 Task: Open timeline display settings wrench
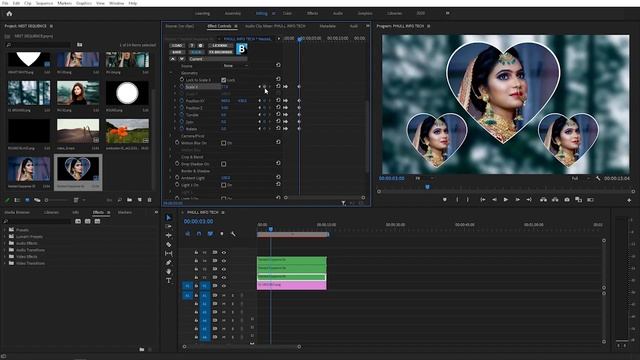[233, 234]
